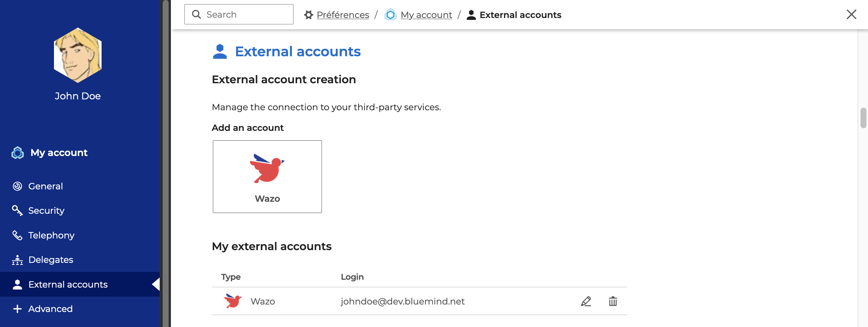The width and height of the screenshot is (868, 327).
Task: Open Préférences breadcrumb link
Action: (x=343, y=15)
